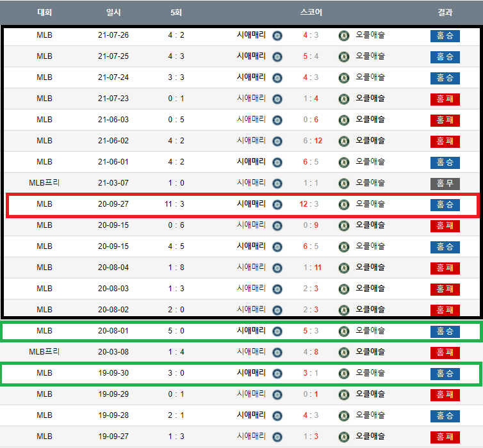The height and width of the screenshot is (448, 483).
Task: Click the gray 홈무 badge for 21-03-07
Action: [445, 184]
